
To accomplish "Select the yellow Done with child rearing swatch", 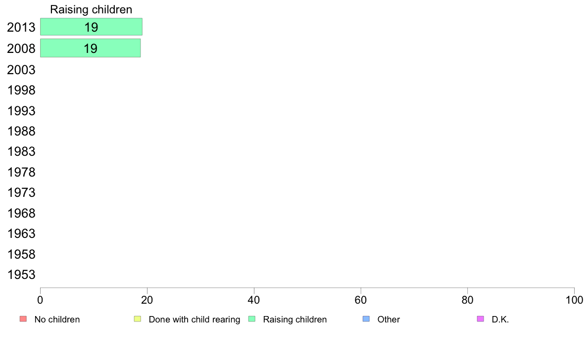I will (138, 319).
